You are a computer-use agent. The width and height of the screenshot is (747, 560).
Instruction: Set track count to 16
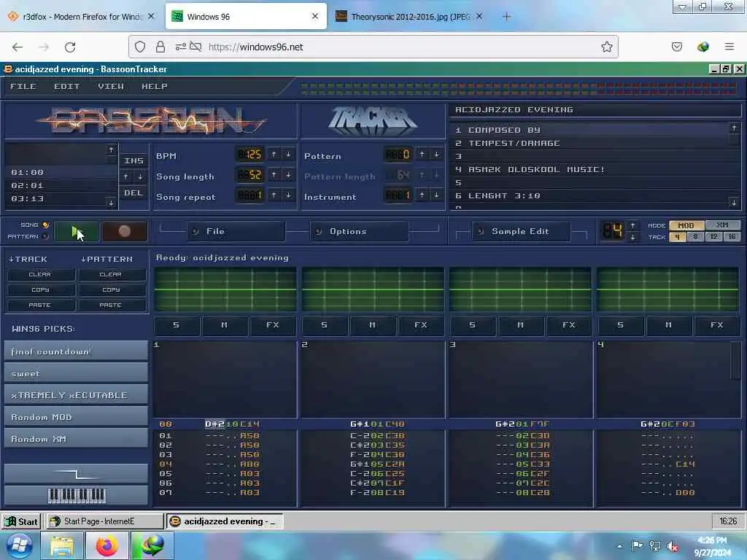732,237
